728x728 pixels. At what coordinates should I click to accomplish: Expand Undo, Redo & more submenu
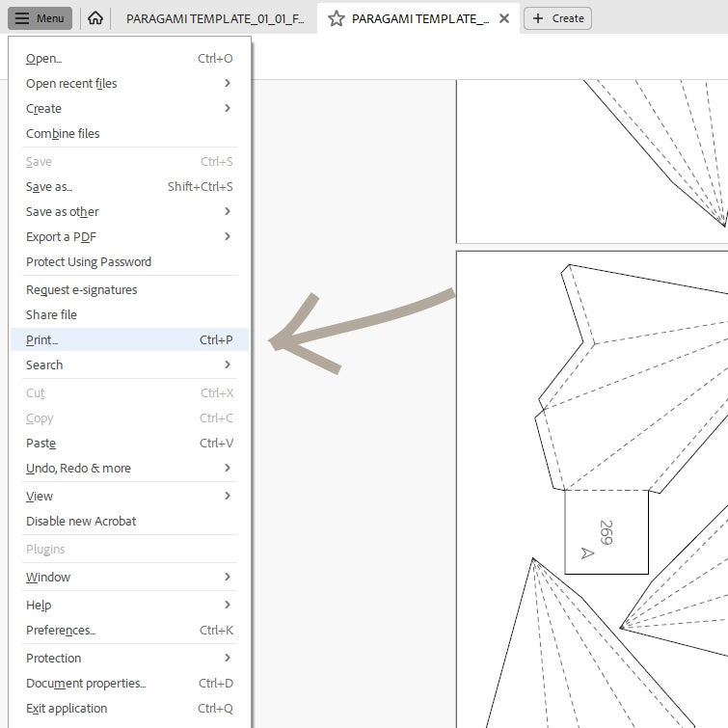pyautogui.click(x=129, y=468)
